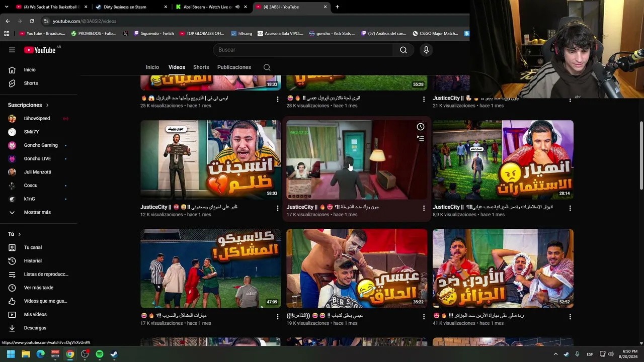Screen dimensions: 644x362
Task: Open options menu for 55:28 video
Action: pos(424,100)
